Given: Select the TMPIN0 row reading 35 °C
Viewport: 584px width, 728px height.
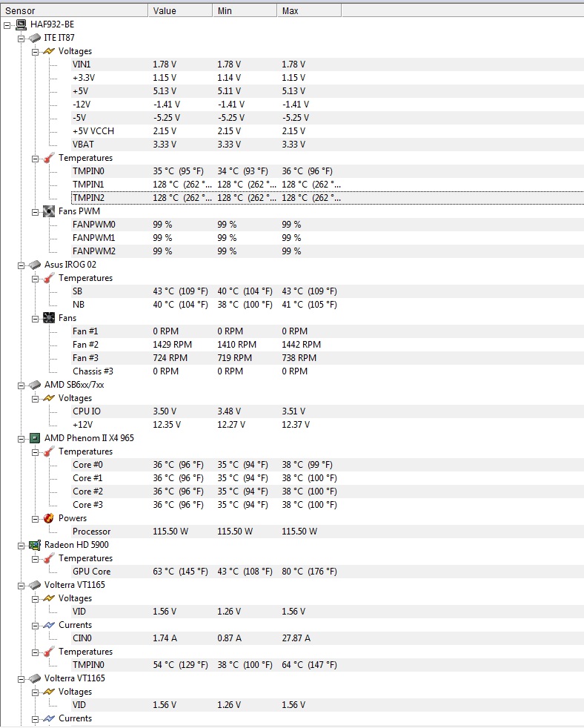Looking at the screenshot, I should click(x=328, y=171).
